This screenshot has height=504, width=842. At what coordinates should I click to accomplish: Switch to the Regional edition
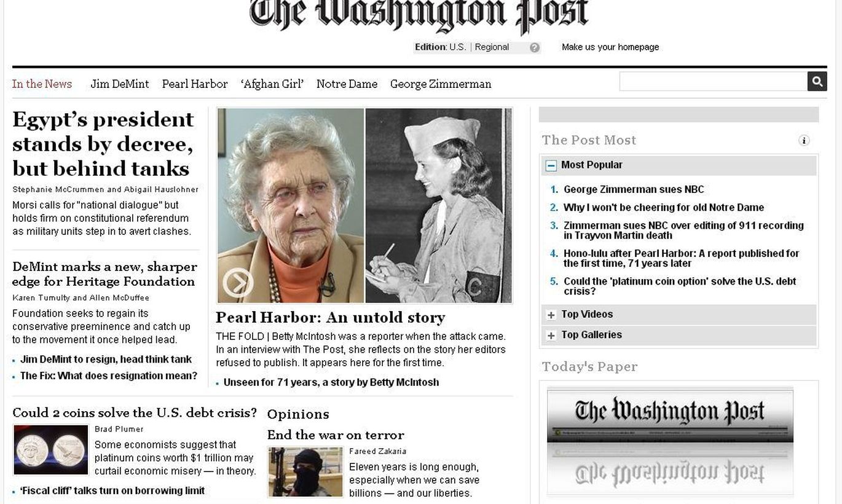[x=492, y=47]
